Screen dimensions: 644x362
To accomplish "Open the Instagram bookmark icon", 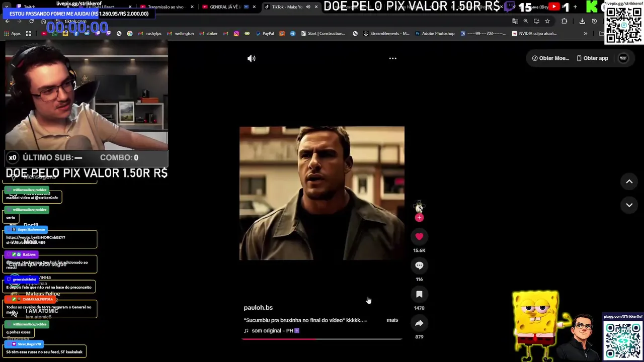I will click(x=236, y=34).
